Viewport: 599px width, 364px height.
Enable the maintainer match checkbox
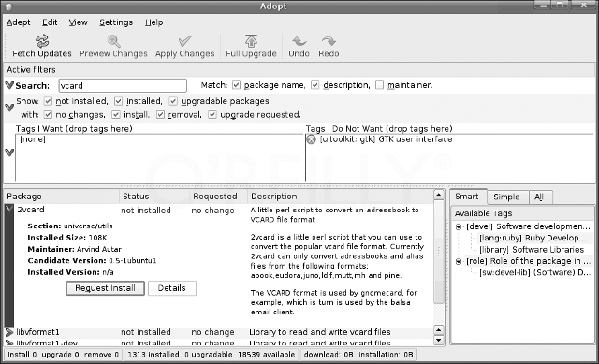tap(379, 85)
